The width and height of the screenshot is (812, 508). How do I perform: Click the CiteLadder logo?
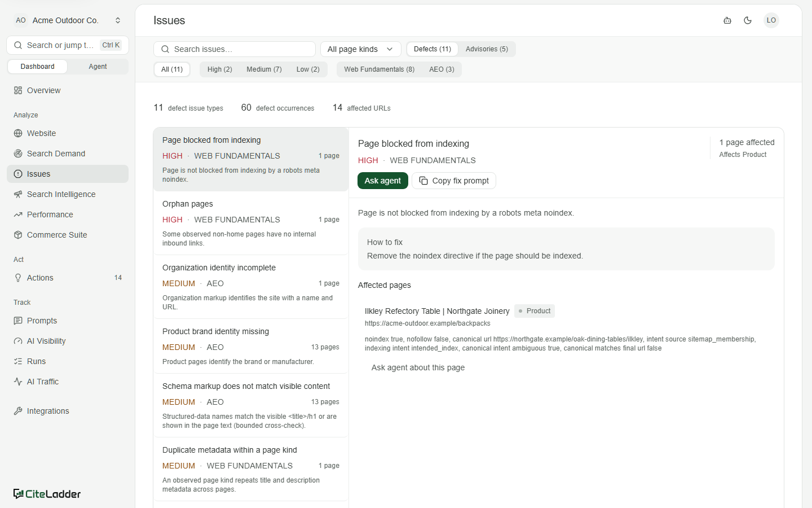pyautogui.click(x=47, y=494)
